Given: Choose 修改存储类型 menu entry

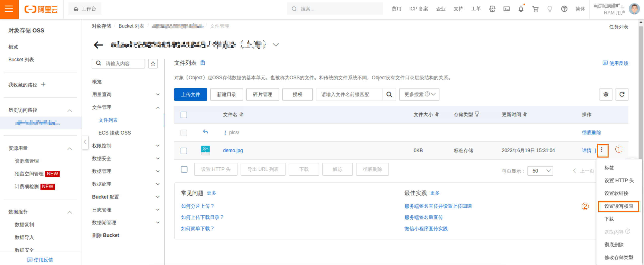Looking at the screenshot, I should coord(619,257).
